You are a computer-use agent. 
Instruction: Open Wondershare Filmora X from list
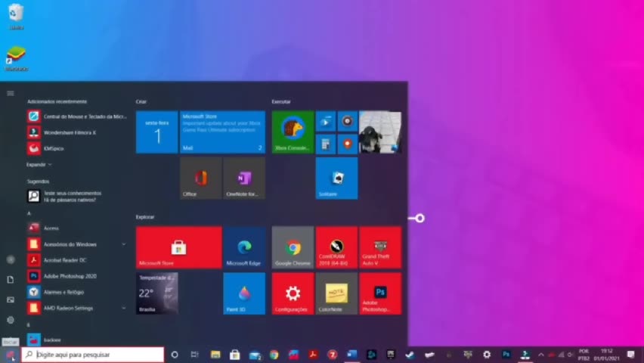coord(70,132)
